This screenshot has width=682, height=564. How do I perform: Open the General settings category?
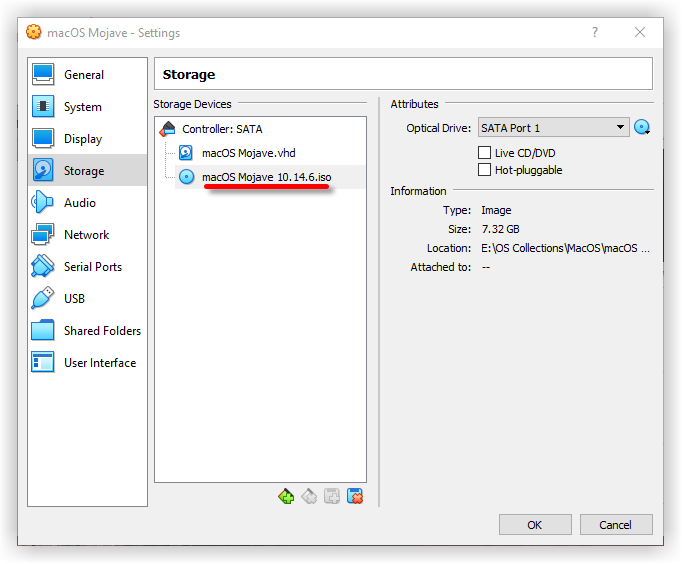tap(83, 75)
